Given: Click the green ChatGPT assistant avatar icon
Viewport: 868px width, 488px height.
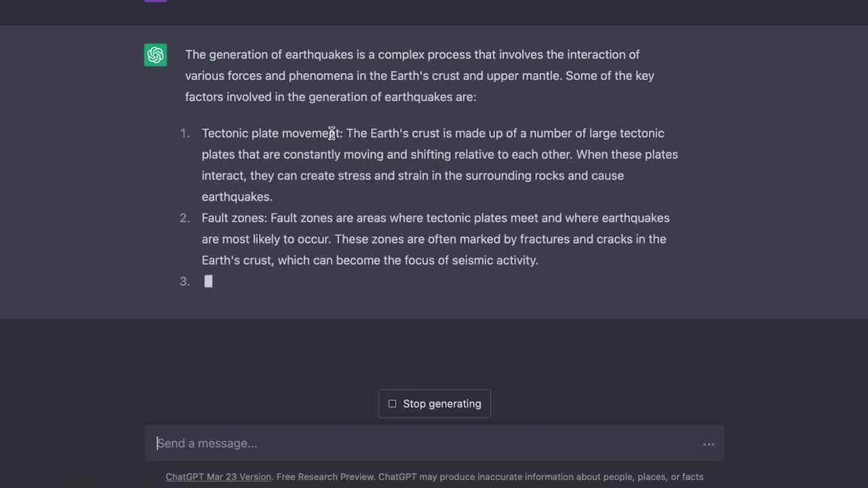Looking at the screenshot, I should (155, 55).
